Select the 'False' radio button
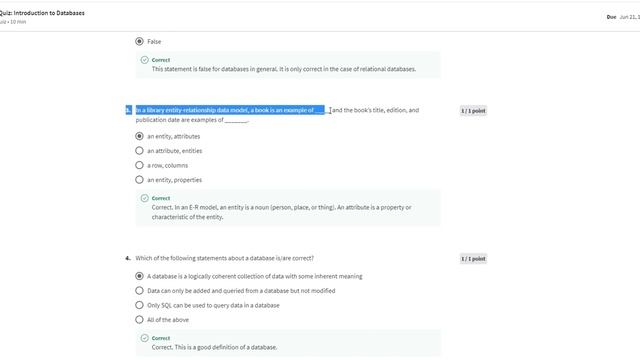The width and height of the screenshot is (640, 360). coord(139,41)
